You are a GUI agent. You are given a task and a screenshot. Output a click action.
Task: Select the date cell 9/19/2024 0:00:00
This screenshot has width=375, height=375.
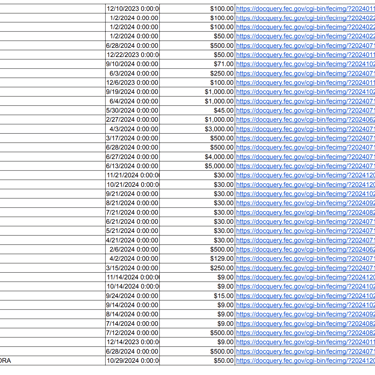(x=133, y=92)
